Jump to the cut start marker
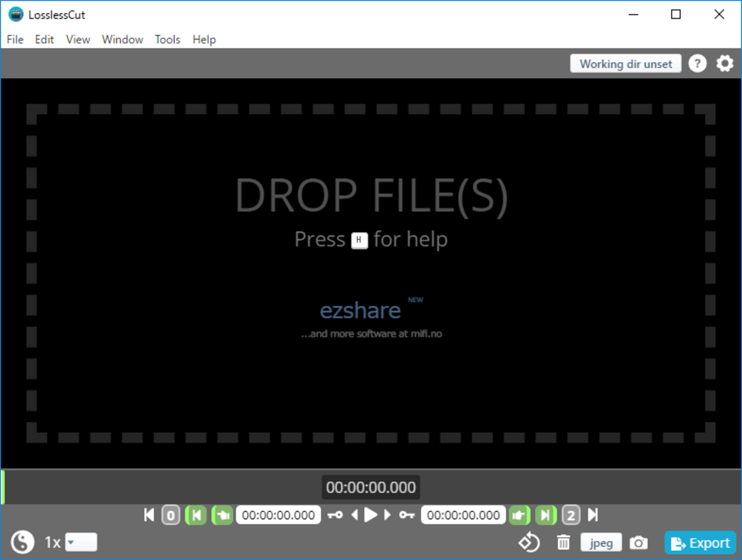 click(x=196, y=515)
